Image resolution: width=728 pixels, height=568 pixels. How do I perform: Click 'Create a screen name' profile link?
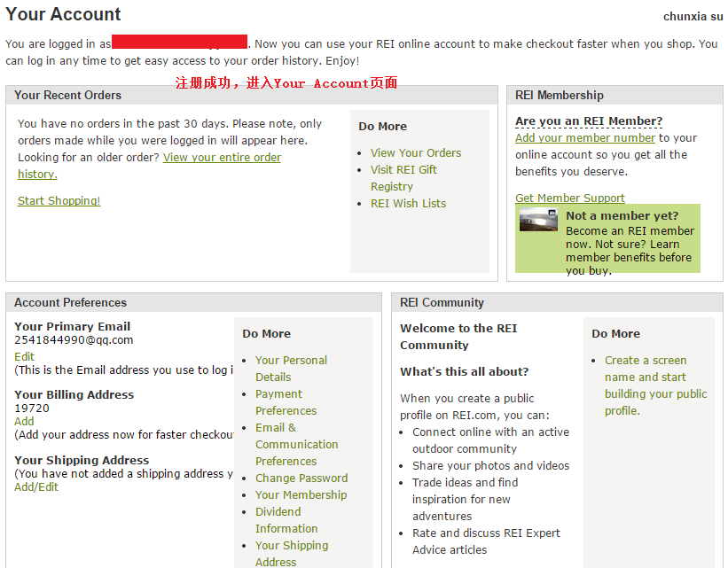(x=655, y=385)
